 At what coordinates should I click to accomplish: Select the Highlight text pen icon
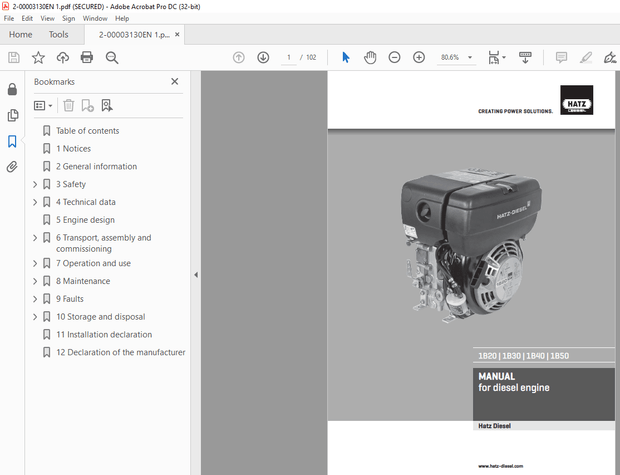click(586, 58)
